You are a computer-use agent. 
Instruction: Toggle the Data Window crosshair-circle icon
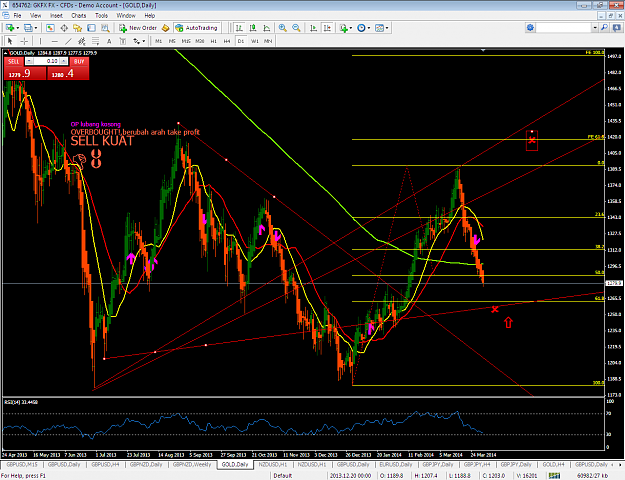pos(64,28)
